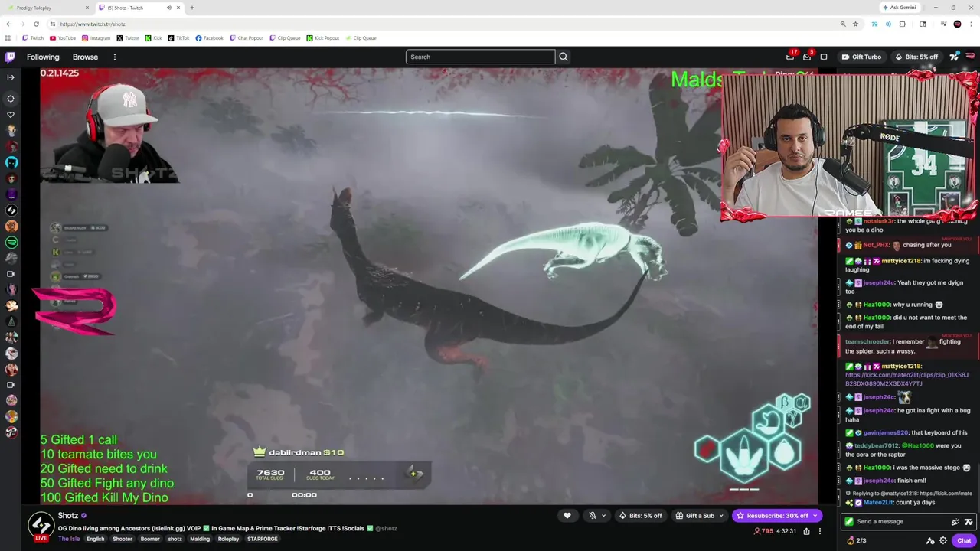
Task: Go to the Following tab
Action: [x=43, y=57]
